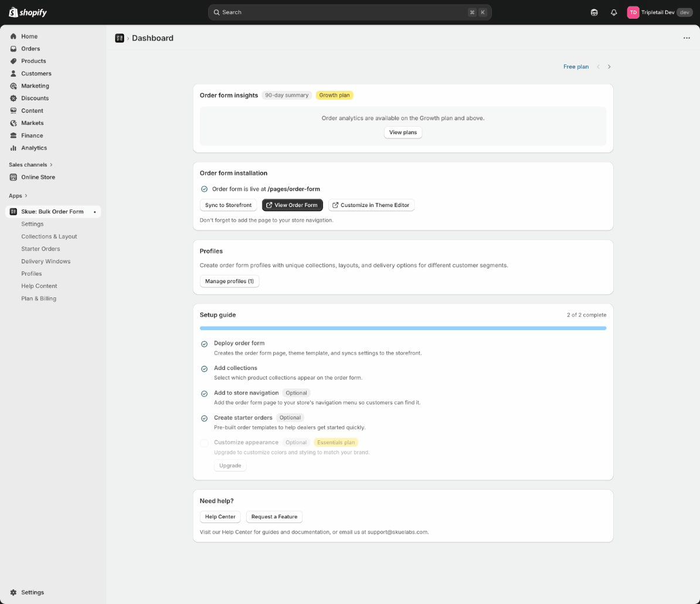Open the Analytics chart icon

[13, 148]
